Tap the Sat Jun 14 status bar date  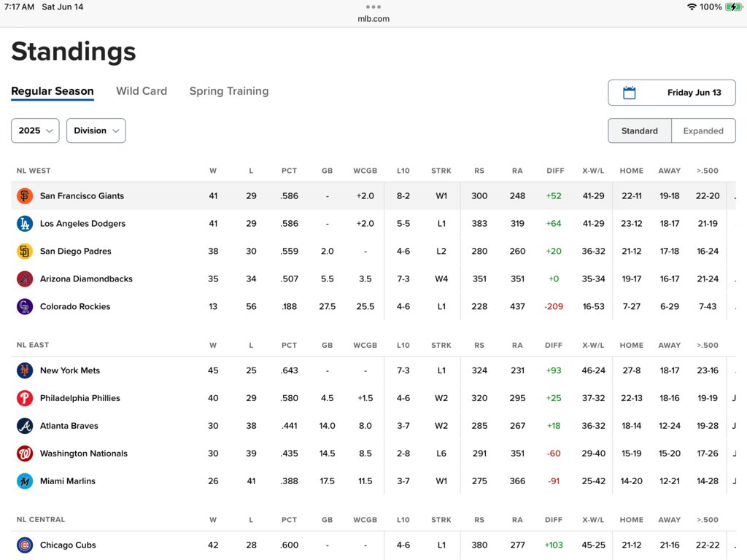[x=63, y=7]
